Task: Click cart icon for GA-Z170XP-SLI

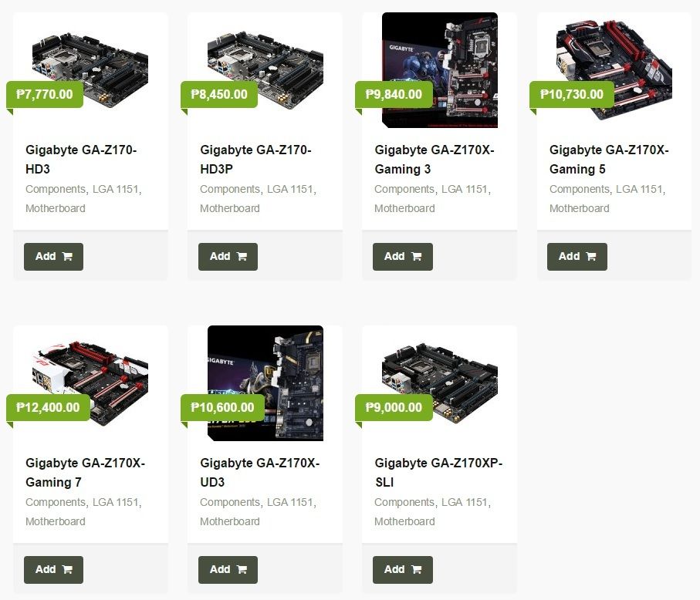Action: coord(417,570)
